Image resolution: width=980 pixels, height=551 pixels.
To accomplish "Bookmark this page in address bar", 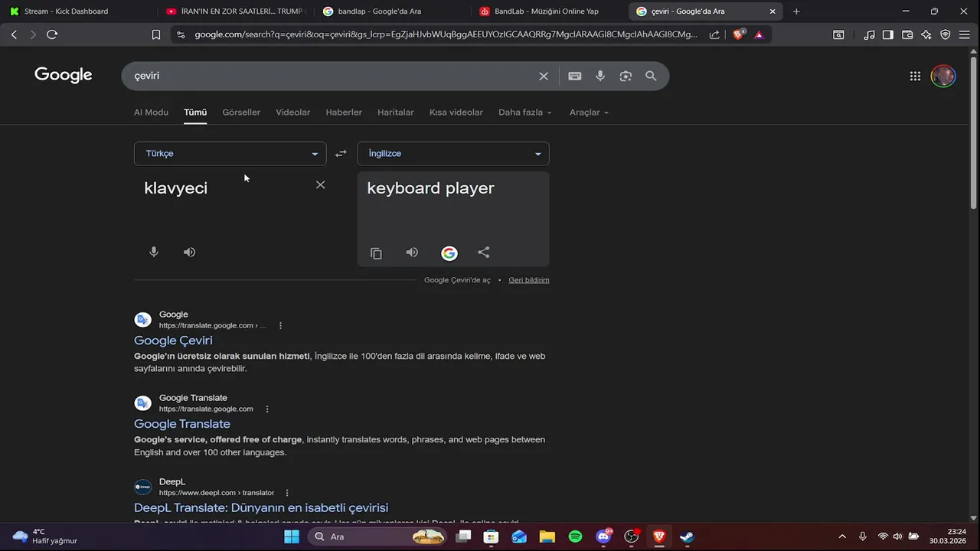I will pos(156,34).
